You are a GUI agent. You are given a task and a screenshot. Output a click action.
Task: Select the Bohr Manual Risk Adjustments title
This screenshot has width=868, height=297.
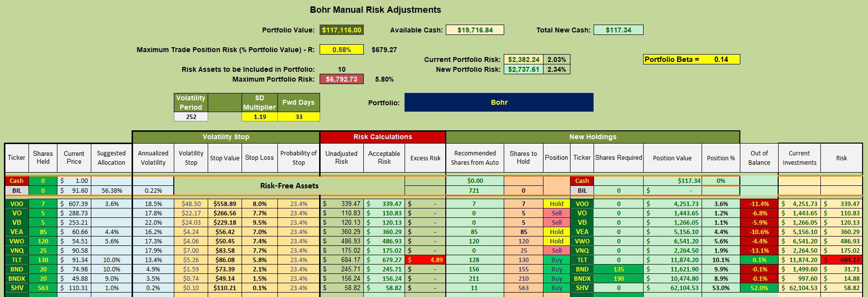(376, 10)
